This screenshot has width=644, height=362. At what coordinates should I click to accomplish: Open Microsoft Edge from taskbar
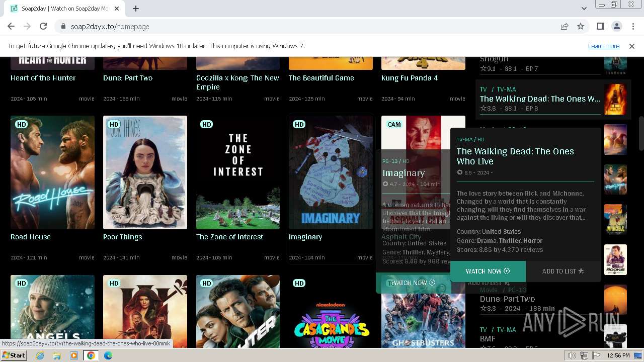[x=108, y=355]
